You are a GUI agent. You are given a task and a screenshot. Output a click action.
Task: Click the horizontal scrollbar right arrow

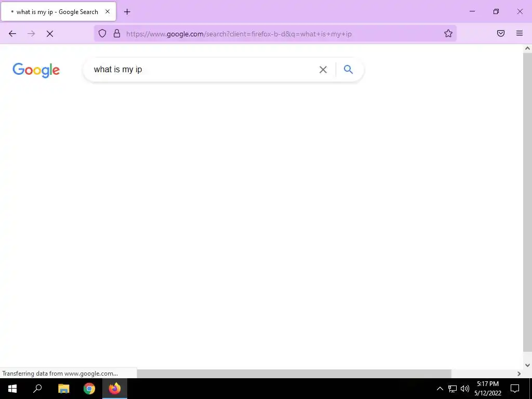click(x=519, y=374)
